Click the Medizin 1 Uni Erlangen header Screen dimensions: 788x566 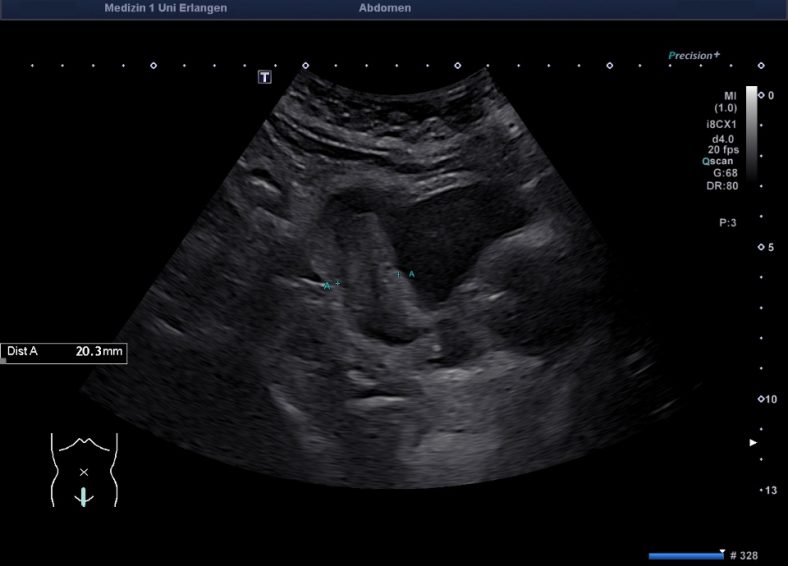pyautogui.click(x=165, y=8)
